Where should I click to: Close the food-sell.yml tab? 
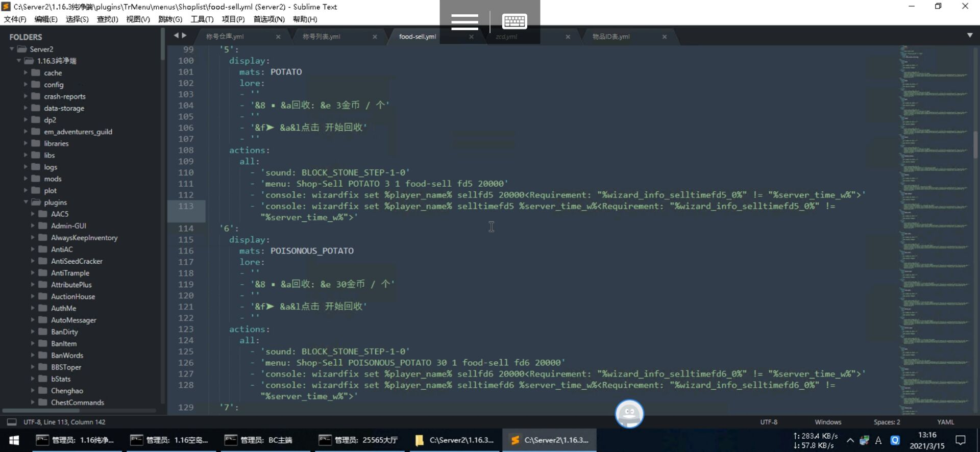[471, 37]
